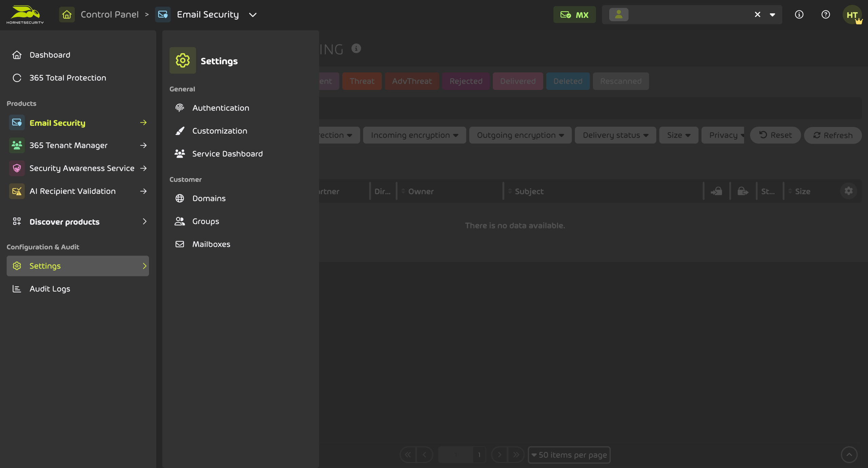Screen dimensions: 868x468
Task: Click the Security Awareness shield icon
Action: click(17, 168)
